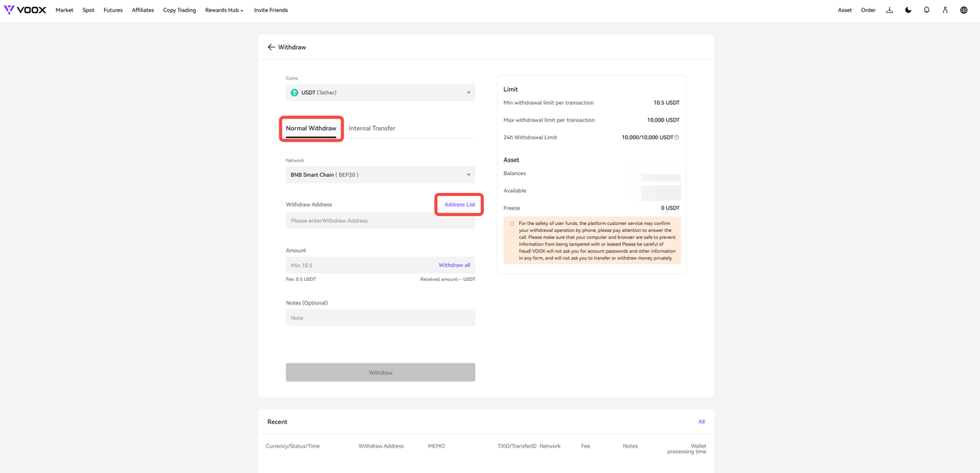Click the VOOX logo
The image size is (980, 473).
(x=24, y=10)
